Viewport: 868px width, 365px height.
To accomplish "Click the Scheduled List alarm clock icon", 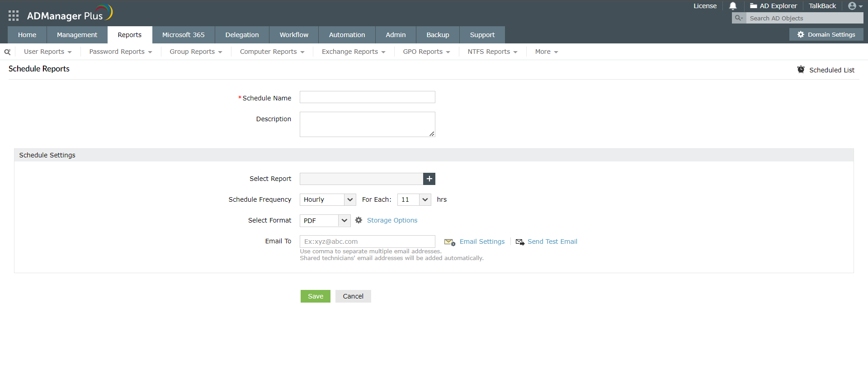I will tap(801, 70).
